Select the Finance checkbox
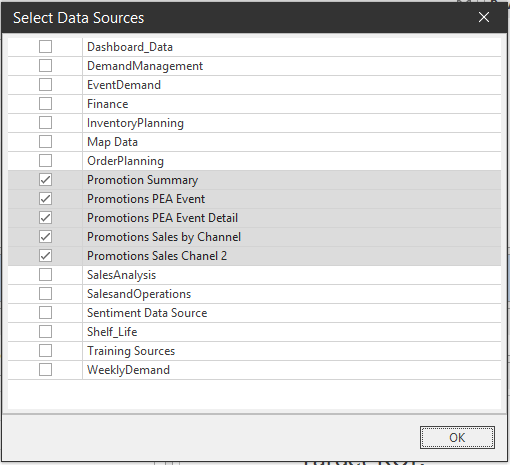This screenshot has width=510, height=465. coord(45,104)
